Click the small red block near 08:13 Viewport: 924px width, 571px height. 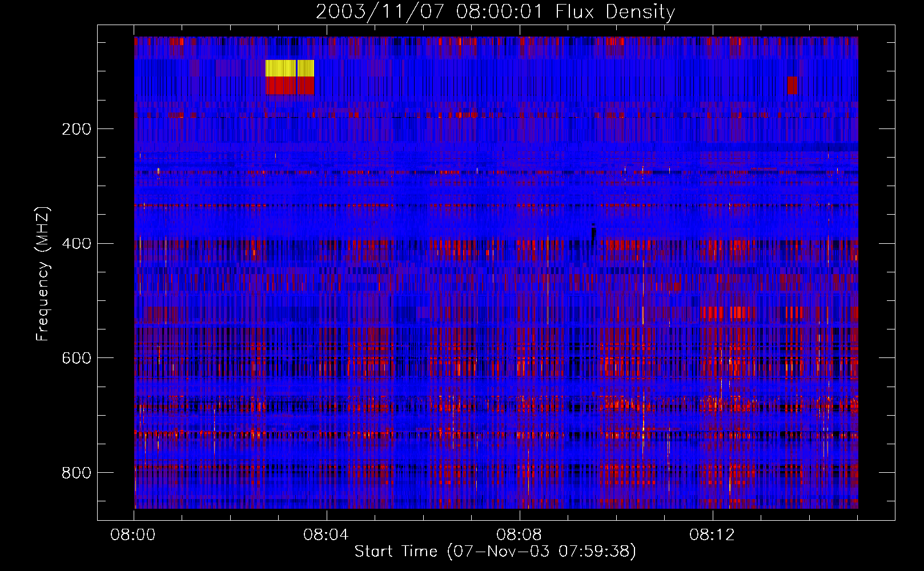(792, 85)
